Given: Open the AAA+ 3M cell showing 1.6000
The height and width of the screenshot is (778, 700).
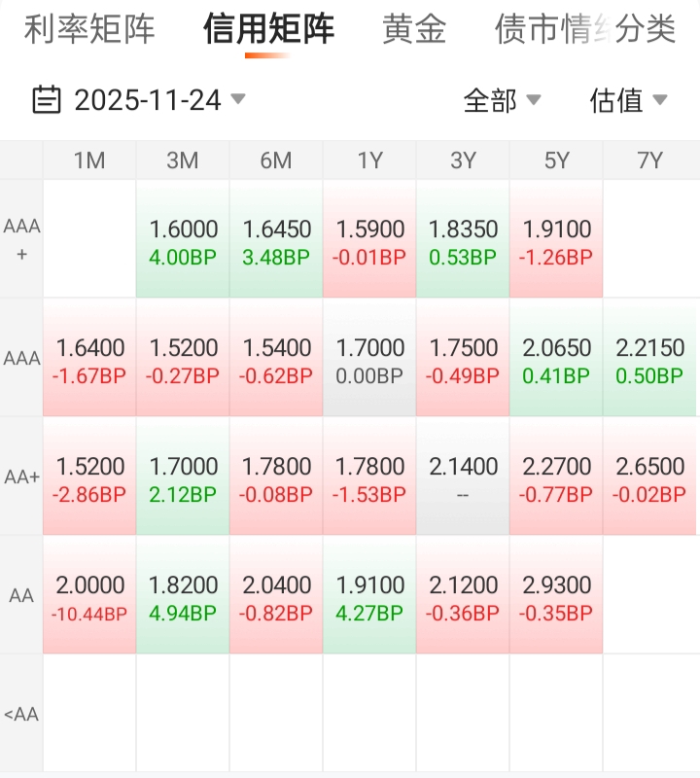Looking at the screenshot, I should point(183,241).
